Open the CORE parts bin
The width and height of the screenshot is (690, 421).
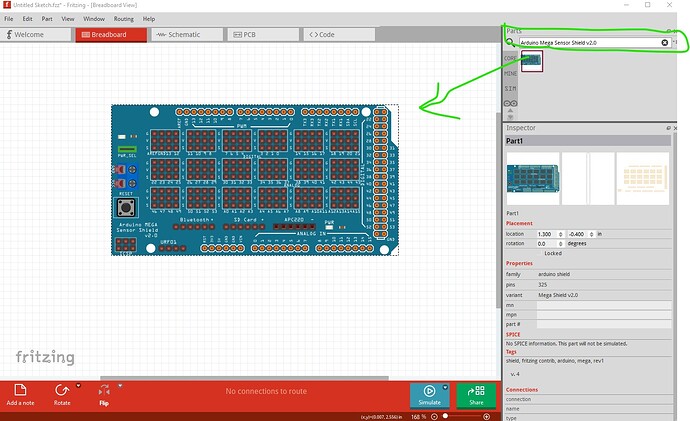tap(510, 58)
